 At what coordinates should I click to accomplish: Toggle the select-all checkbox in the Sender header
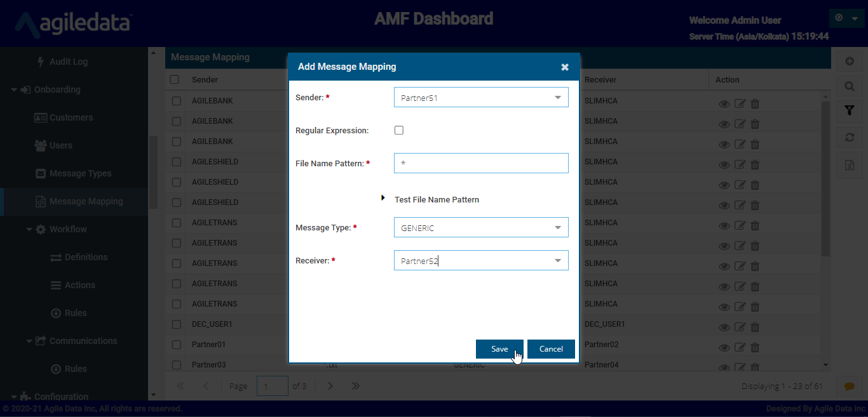(x=175, y=80)
